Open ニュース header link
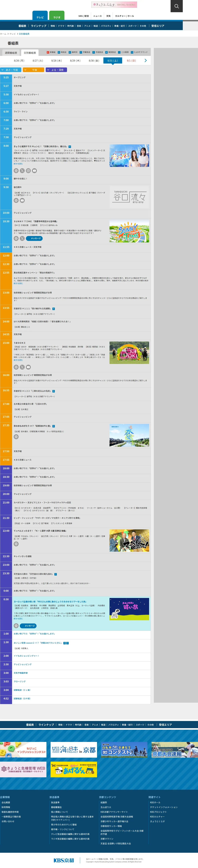Viewport: 198px width, 868px height. [x=97, y=16]
